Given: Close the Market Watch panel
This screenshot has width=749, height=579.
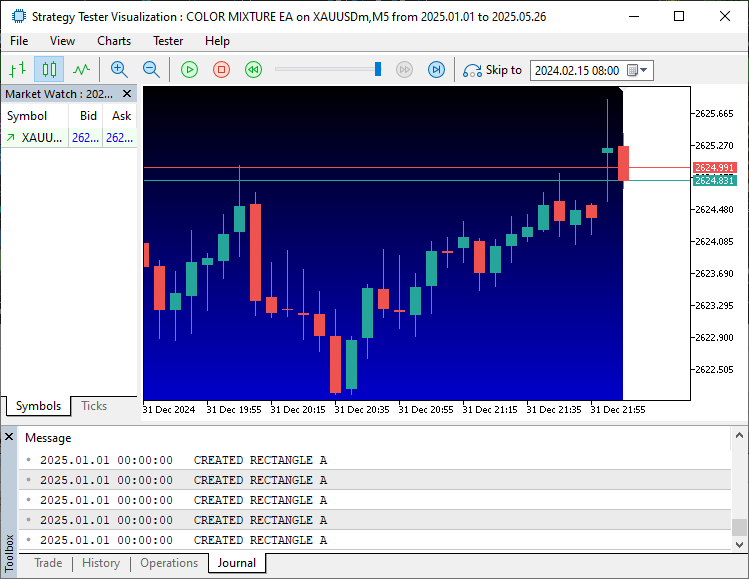Looking at the screenshot, I should click(128, 94).
